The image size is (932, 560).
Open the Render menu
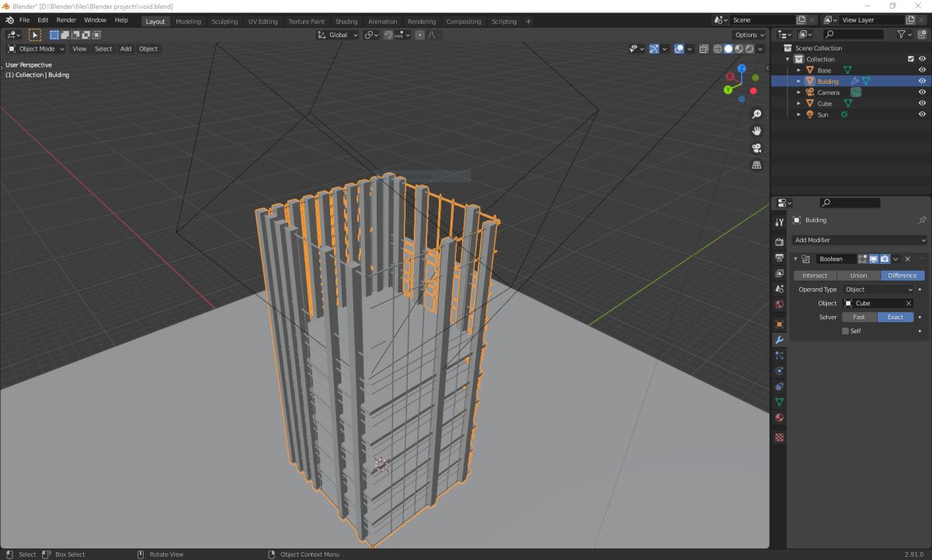(x=67, y=20)
